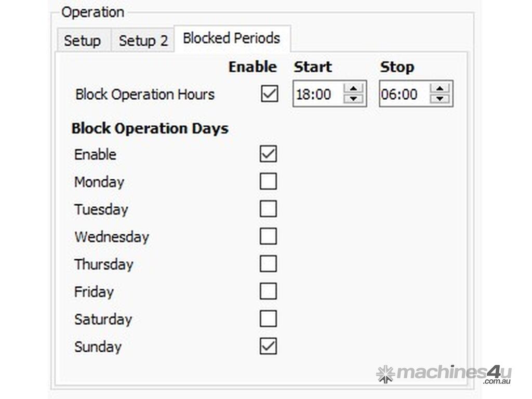Select the Thursday checkbox

tap(268, 264)
